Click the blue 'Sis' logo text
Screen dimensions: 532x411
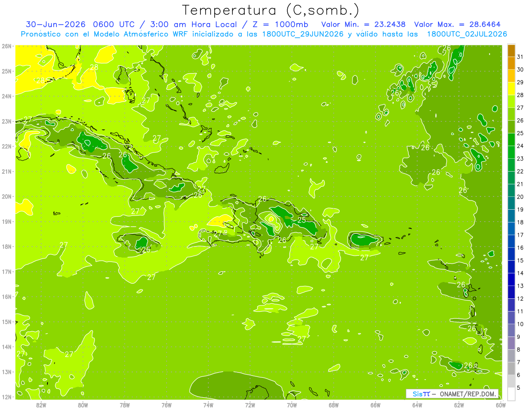418,394
